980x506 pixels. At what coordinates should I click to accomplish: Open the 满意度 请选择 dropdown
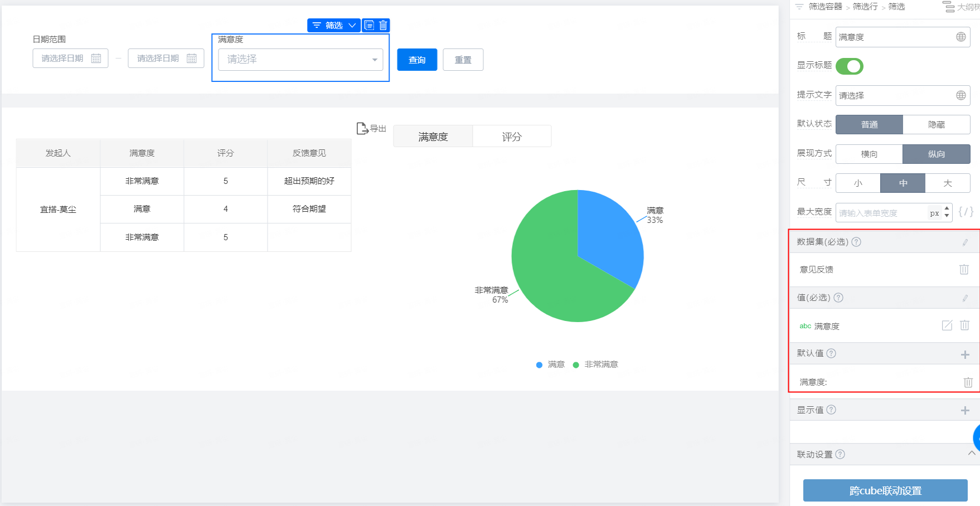click(x=300, y=59)
